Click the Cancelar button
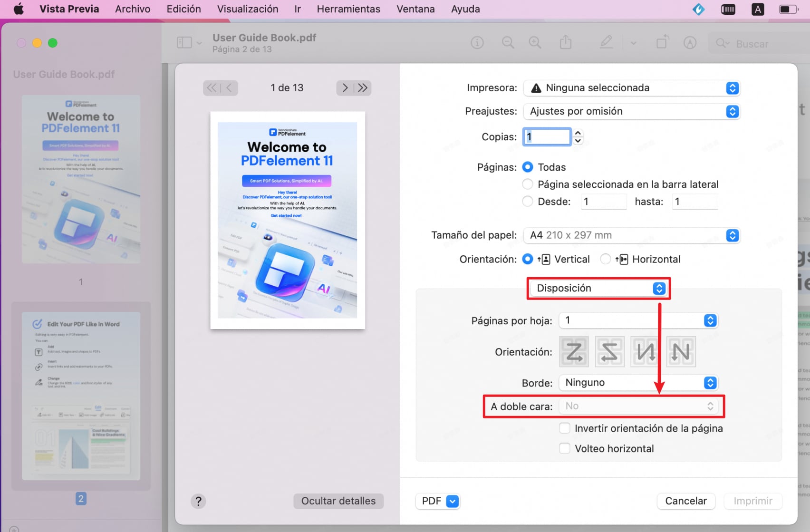This screenshot has height=532, width=810. [x=686, y=501]
